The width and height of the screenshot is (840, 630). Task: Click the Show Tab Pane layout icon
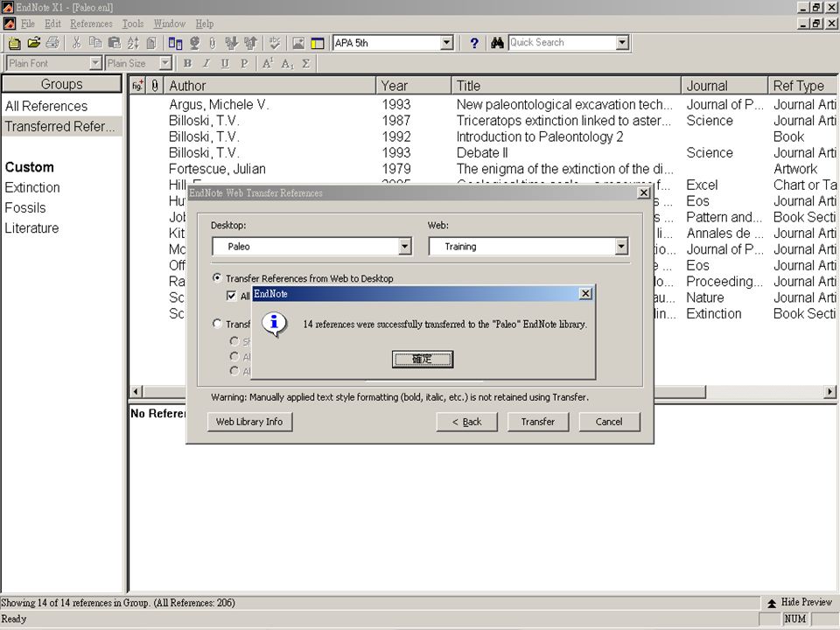click(x=317, y=43)
